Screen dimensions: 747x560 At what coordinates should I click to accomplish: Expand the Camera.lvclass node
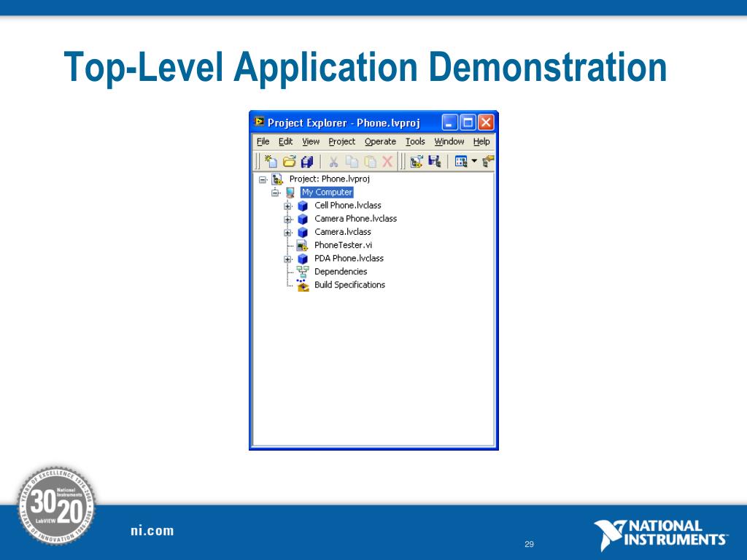tap(287, 233)
